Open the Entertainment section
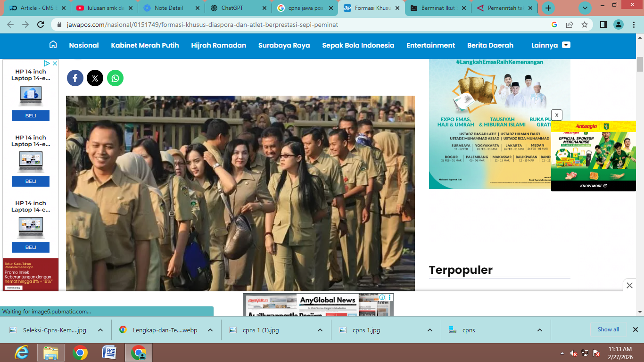 pyautogui.click(x=431, y=45)
